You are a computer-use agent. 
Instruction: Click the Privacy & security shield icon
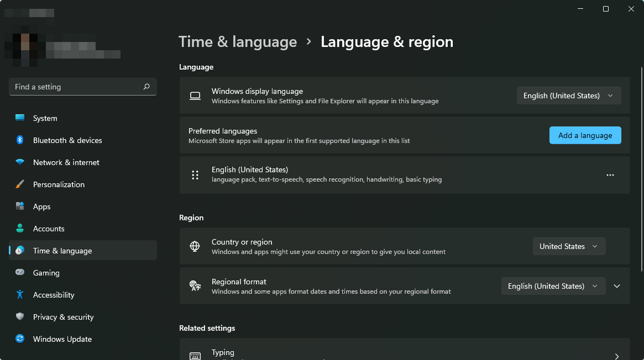tap(20, 316)
